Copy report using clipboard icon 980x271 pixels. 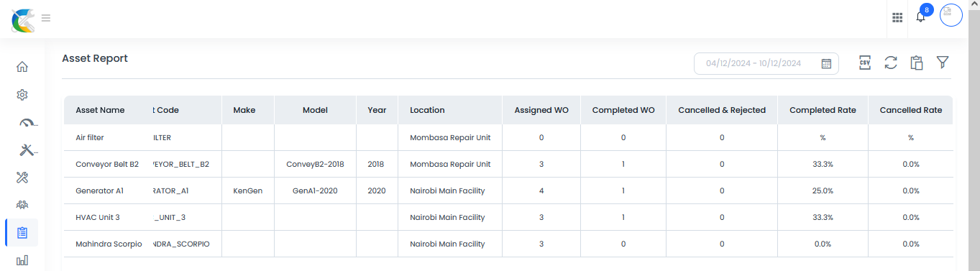pyautogui.click(x=916, y=63)
